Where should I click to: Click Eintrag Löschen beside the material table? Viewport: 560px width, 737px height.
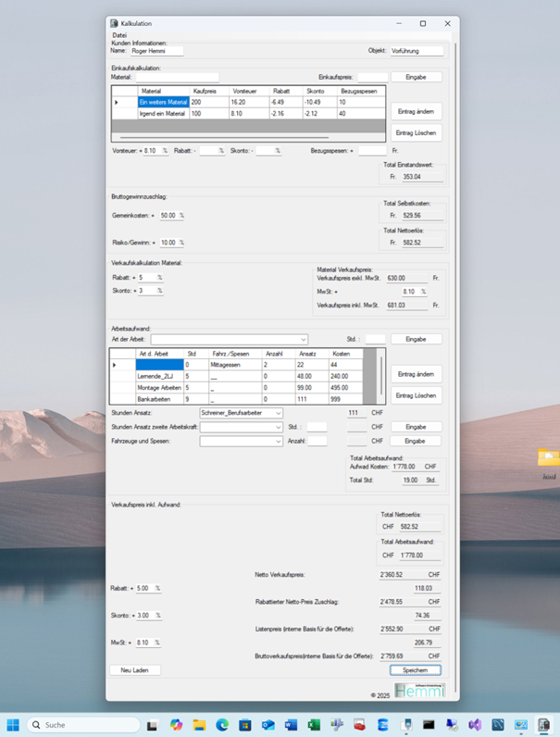416,133
